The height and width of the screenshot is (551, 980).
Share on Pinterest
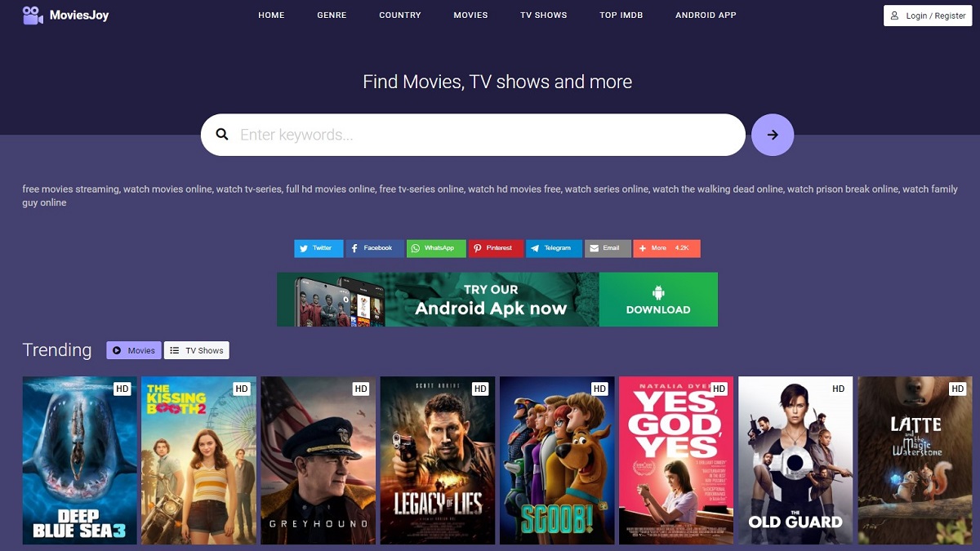click(496, 248)
